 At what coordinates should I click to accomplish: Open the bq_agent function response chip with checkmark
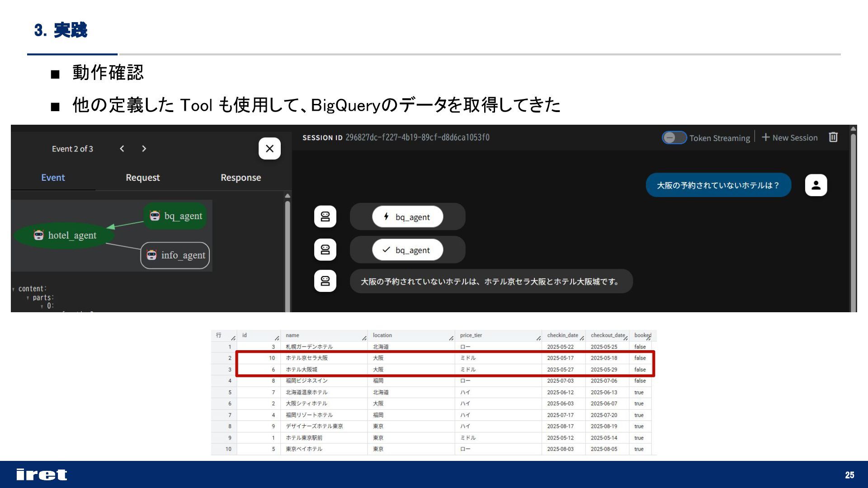(407, 250)
